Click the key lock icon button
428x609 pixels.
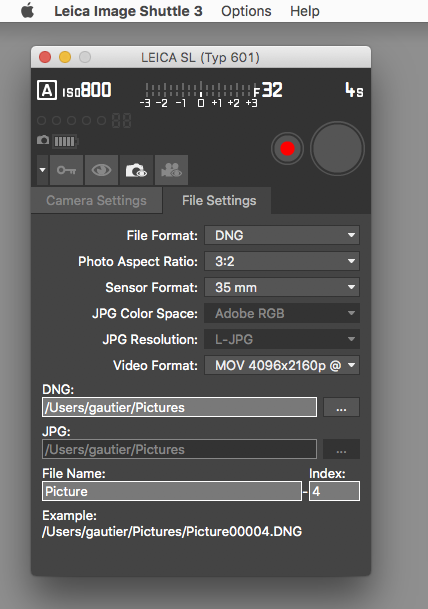(x=66, y=170)
